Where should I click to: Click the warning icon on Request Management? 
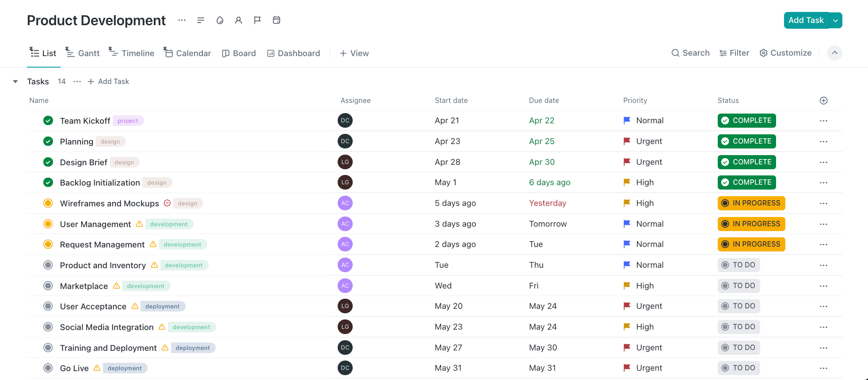(153, 244)
